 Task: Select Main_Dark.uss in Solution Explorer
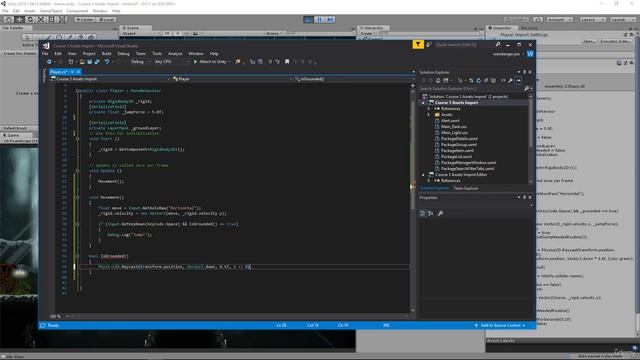coord(453,127)
